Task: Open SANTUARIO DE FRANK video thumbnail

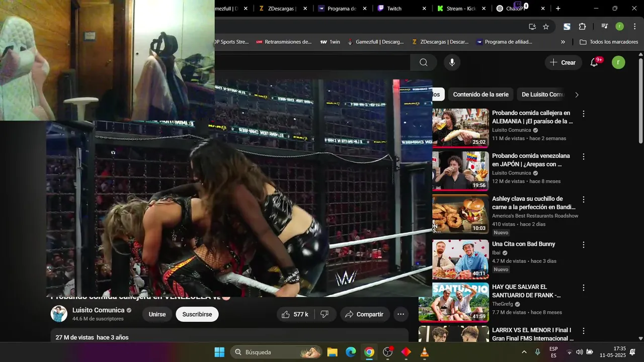Action: pos(454,302)
